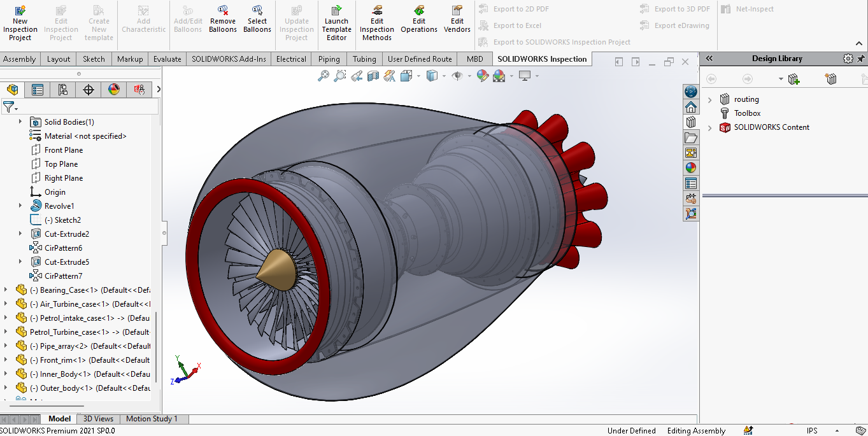Collapse the Design Library panel chevrons
The height and width of the screenshot is (436, 868).
(709, 59)
